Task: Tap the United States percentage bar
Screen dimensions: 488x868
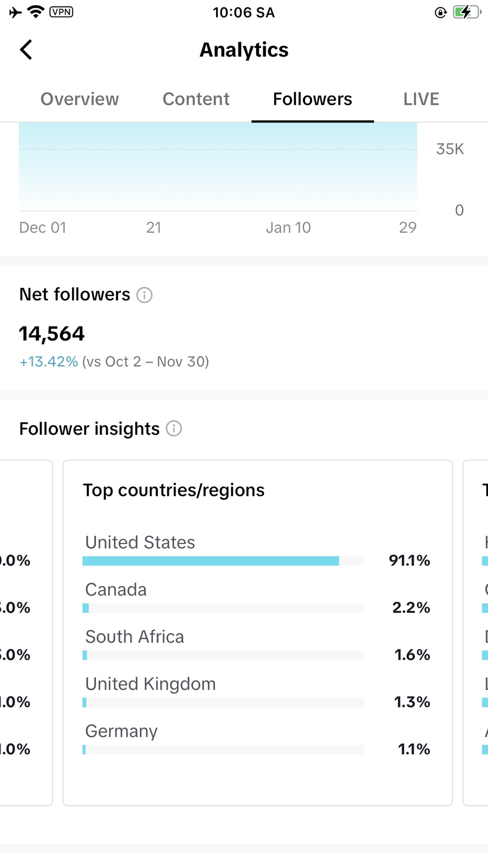Action: [x=223, y=561]
